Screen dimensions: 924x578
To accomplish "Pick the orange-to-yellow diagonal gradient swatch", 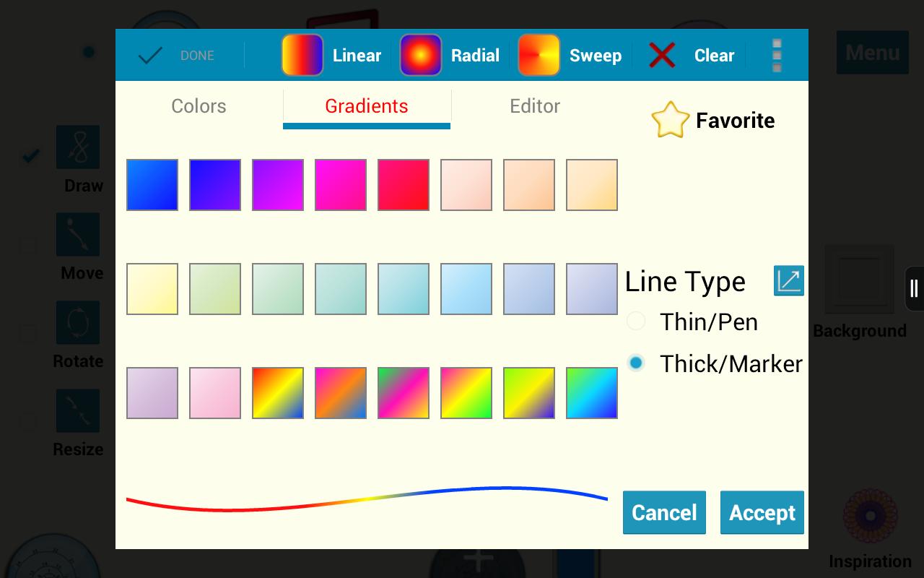I will tap(277, 392).
